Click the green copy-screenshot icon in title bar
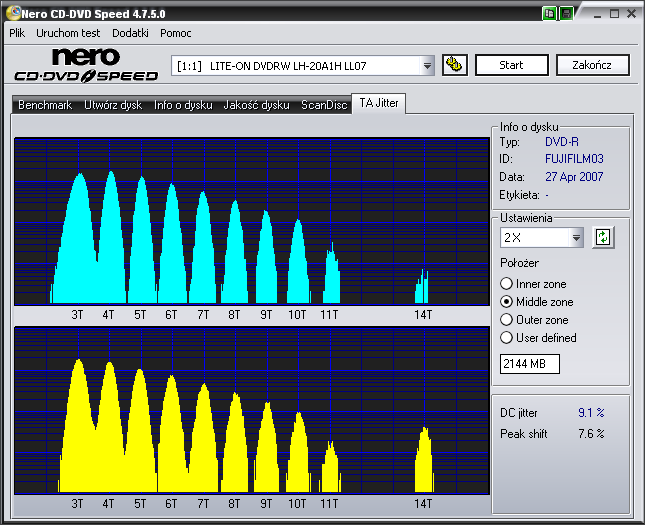This screenshot has width=645, height=525. (549, 14)
